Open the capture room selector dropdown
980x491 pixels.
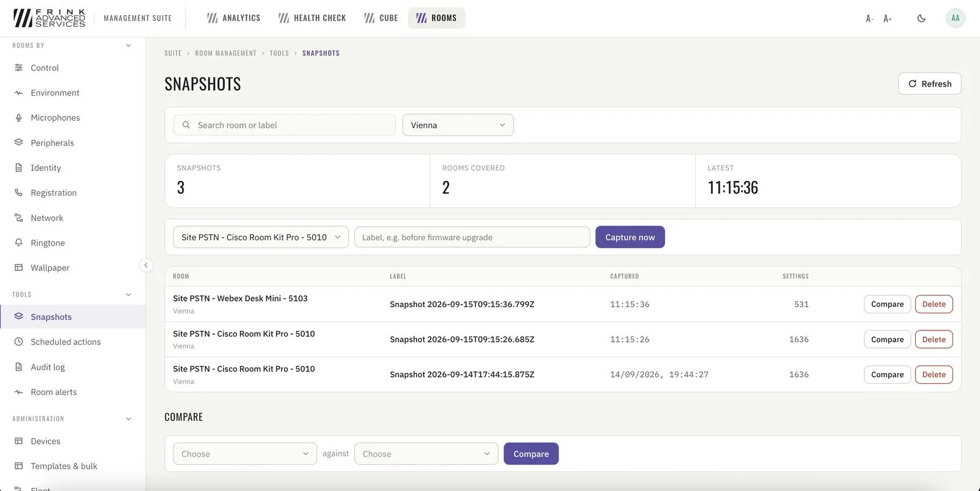[261, 237]
